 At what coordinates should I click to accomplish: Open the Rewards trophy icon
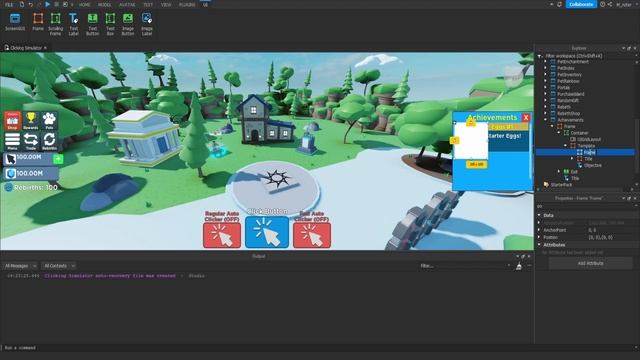31,121
